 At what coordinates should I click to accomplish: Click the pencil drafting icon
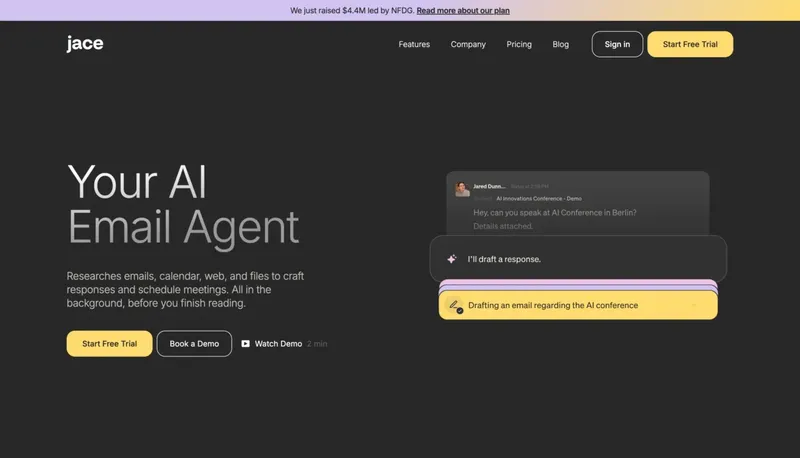point(455,305)
